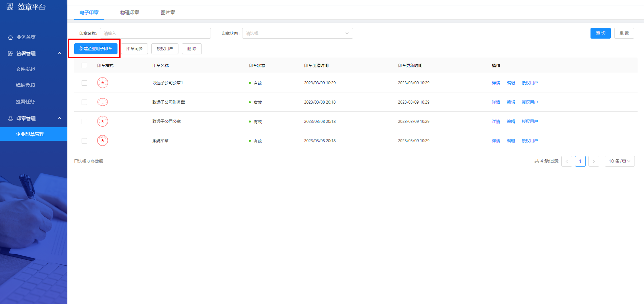Open the 印章状态 dropdown

297,33
